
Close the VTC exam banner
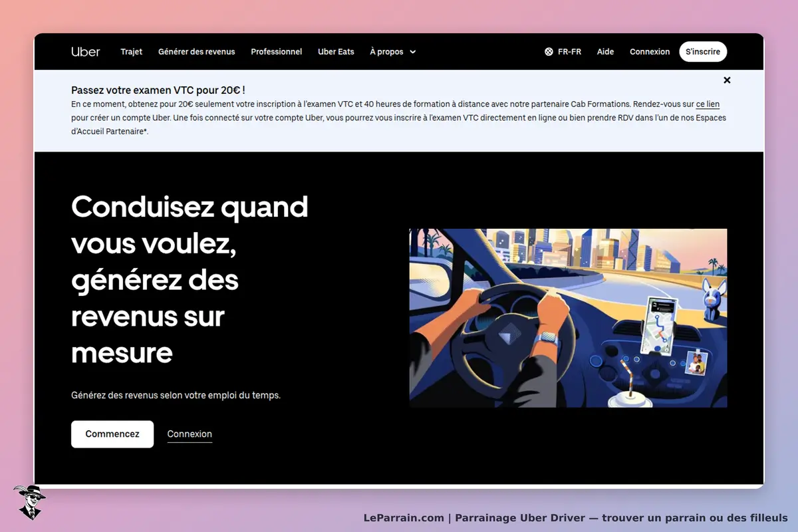coord(727,80)
